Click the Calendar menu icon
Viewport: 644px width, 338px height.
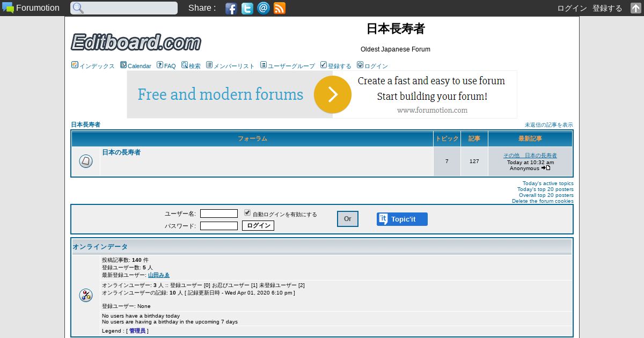point(123,65)
